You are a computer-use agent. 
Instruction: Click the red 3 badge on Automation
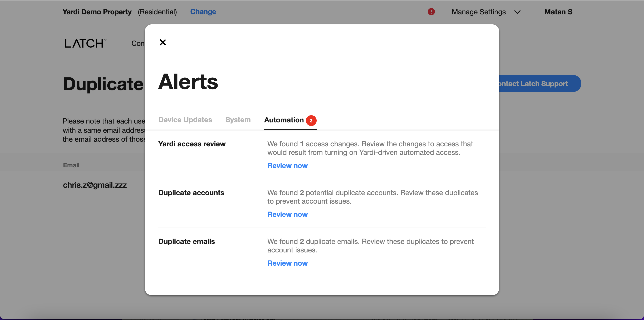tap(311, 121)
